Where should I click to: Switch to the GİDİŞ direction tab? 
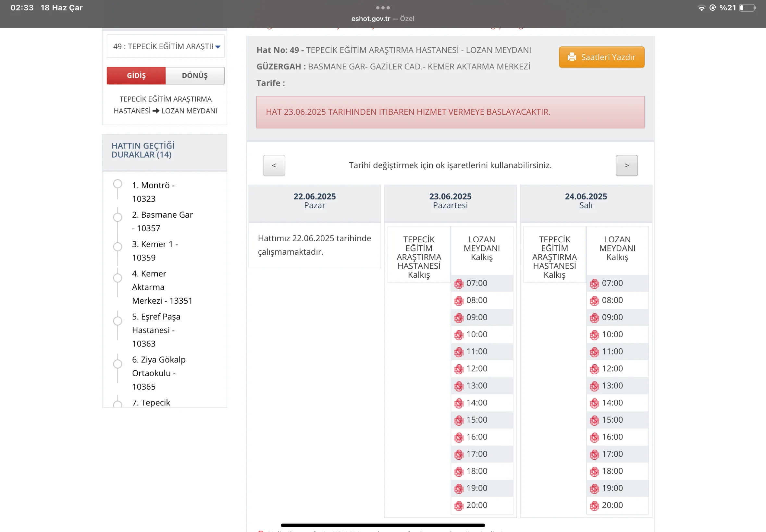coord(136,76)
